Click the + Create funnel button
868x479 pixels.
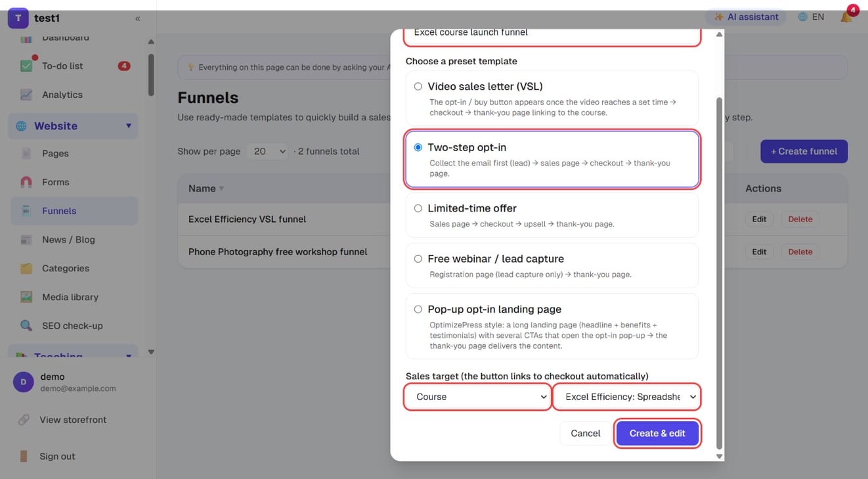(x=804, y=151)
